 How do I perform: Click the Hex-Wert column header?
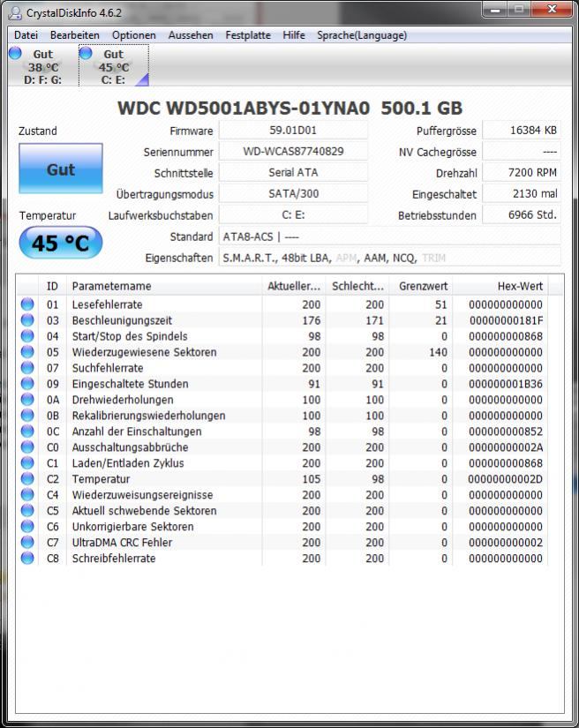coord(500,286)
